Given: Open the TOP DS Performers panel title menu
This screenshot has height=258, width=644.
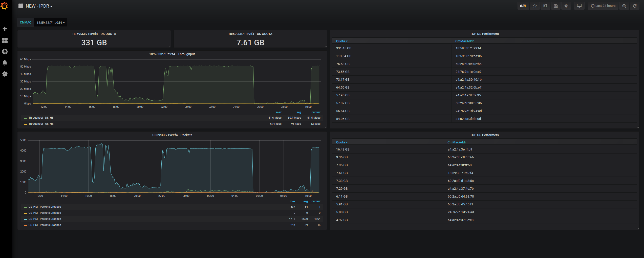Looking at the screenshot, I should tap(484, 34).
